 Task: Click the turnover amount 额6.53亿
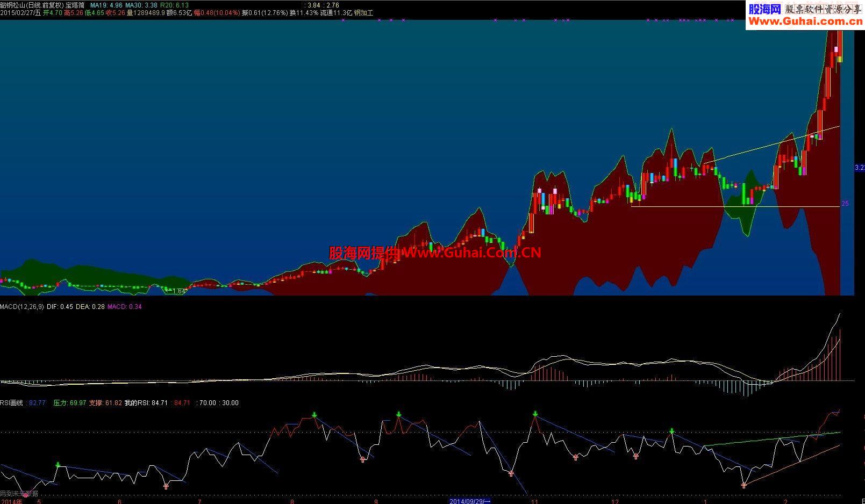pos(179,13)
